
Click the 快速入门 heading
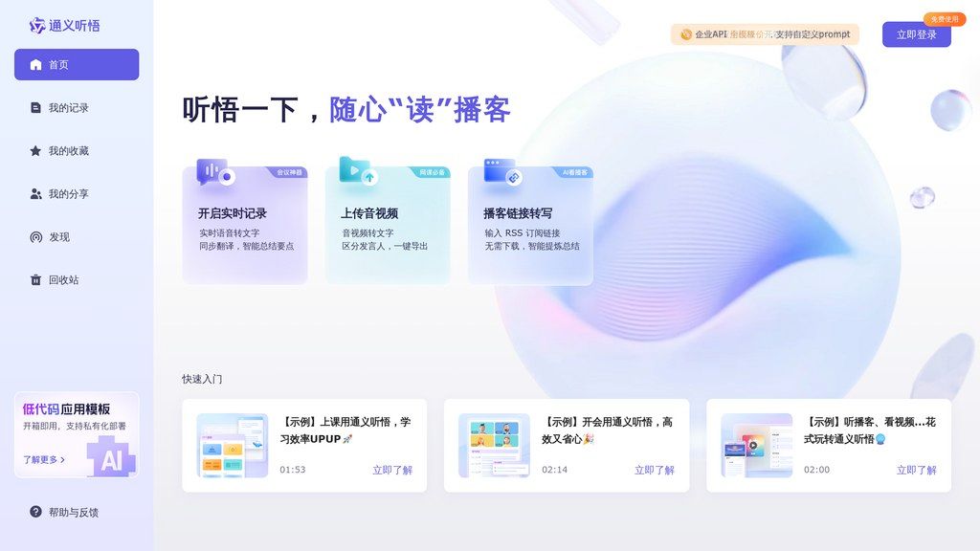click(x=202, y=379)
